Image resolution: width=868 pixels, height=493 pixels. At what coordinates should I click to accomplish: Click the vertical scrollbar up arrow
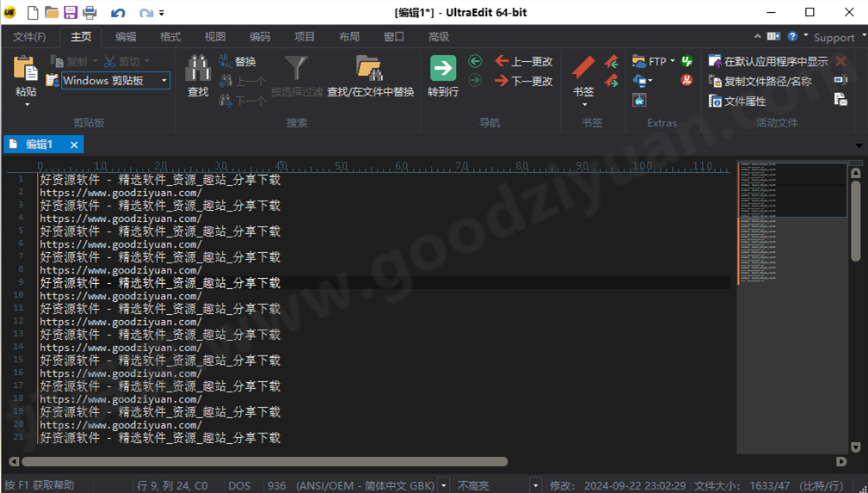pyautogui.click(x=855, y=173)
